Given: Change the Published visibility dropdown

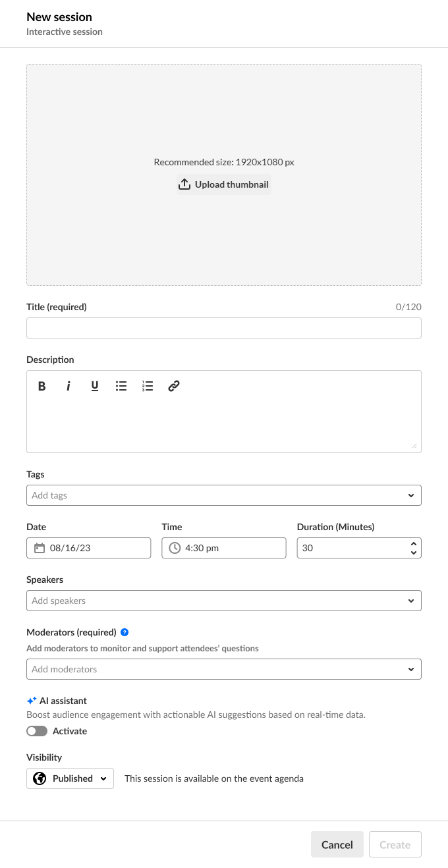Looking at the screenshot, I should [x=70, y=778].
